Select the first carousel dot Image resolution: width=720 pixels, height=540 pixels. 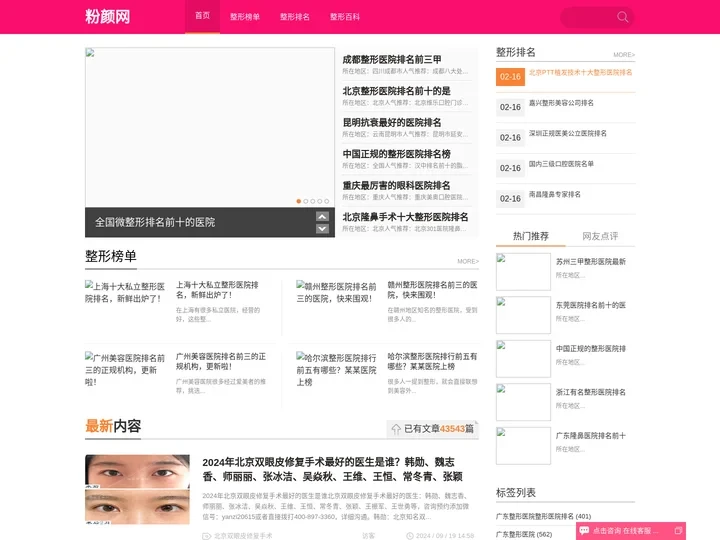(299, 201)
